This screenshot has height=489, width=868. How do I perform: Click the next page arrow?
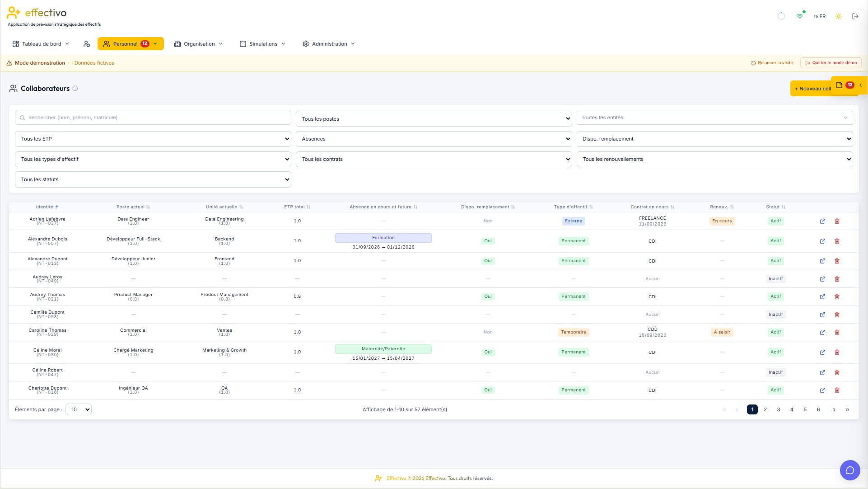pos(834,409)
